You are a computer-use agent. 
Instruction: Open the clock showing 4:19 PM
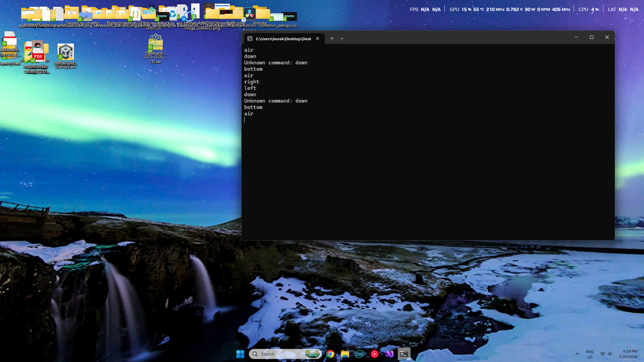tap(628, 354)
